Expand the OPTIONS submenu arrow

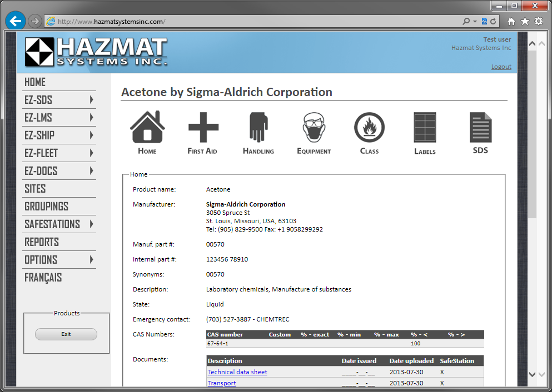pos(92,259)
